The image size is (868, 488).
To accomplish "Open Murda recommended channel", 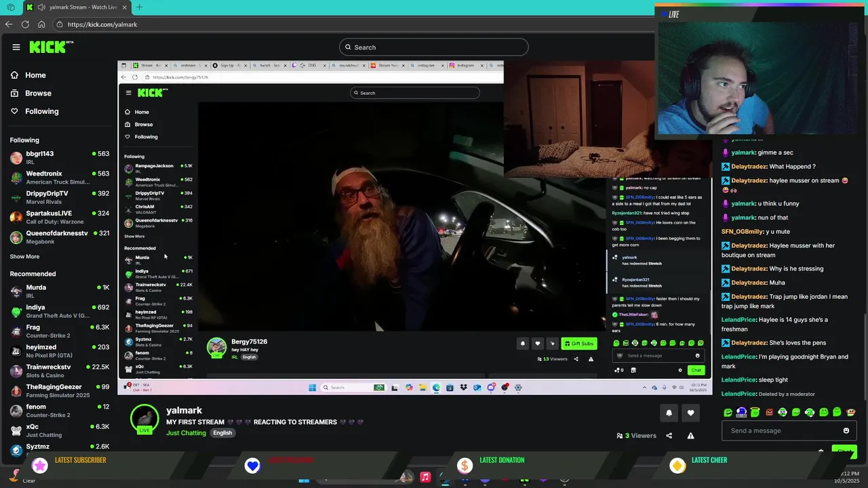I will pyautogui.click(x=60, y=291).
